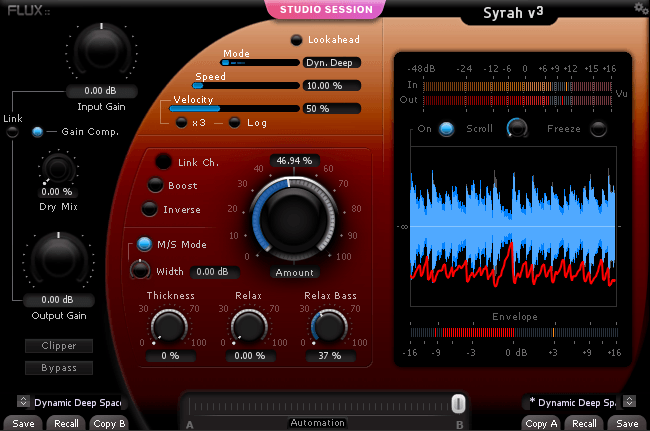Recall preset slot B

[x=584, y=424]
